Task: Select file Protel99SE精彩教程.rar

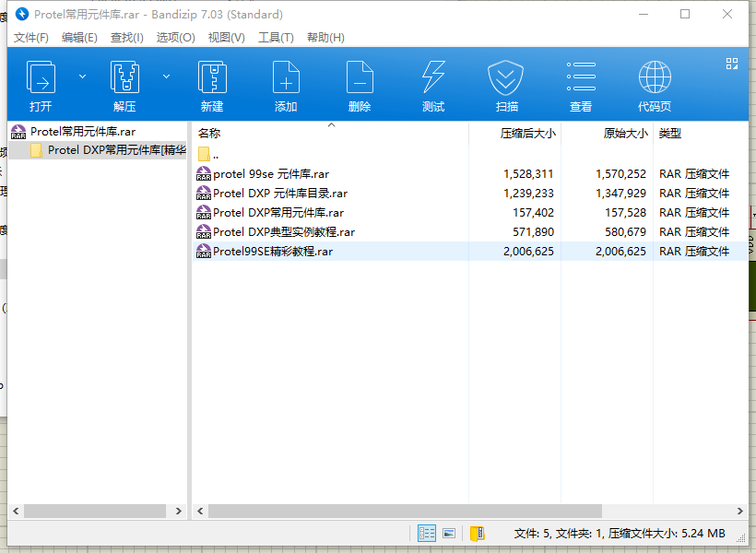Action: (273, 252)
